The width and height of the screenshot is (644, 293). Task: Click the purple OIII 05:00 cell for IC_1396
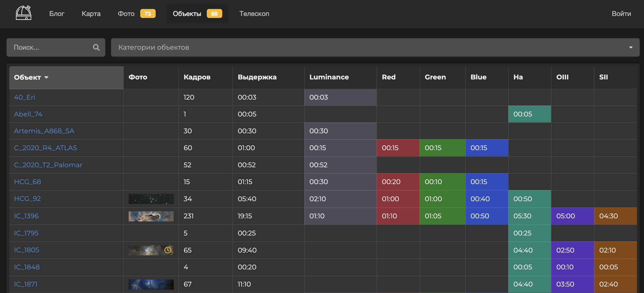pos(572,216)
